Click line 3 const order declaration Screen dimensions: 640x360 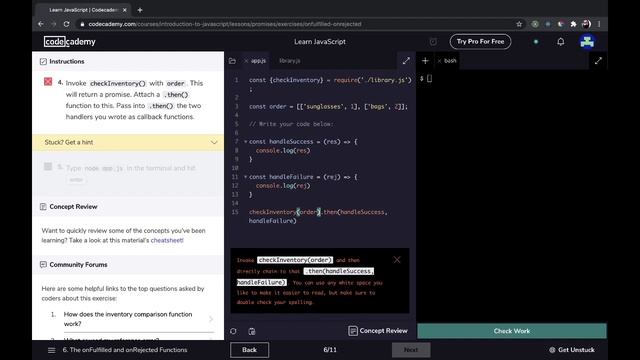pyautogui.click(x=328, y=107)
